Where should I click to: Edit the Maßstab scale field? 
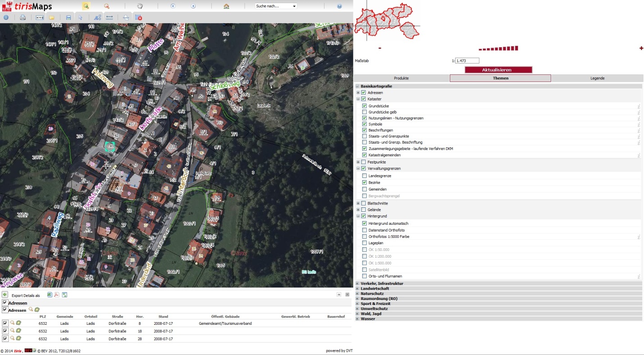(467, 60)
